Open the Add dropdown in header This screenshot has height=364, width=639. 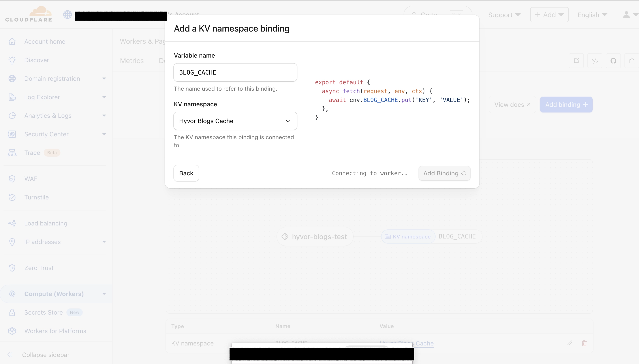[549, 15]
